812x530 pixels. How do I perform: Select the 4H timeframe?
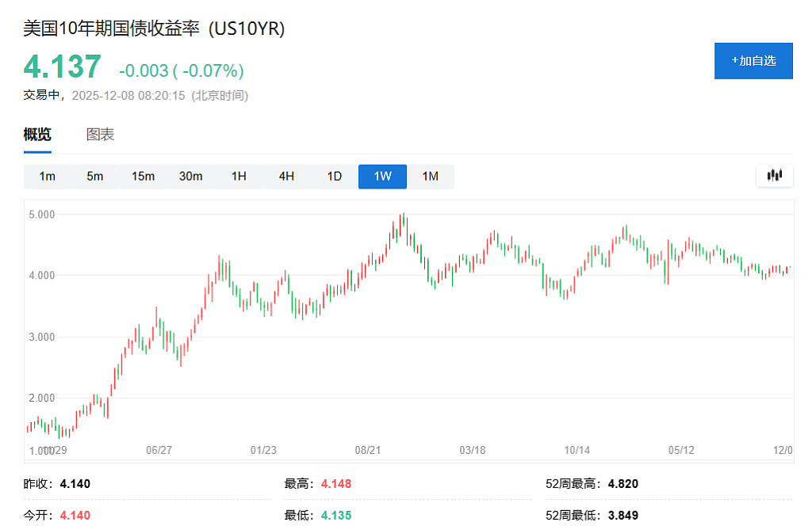pos(286,177)
